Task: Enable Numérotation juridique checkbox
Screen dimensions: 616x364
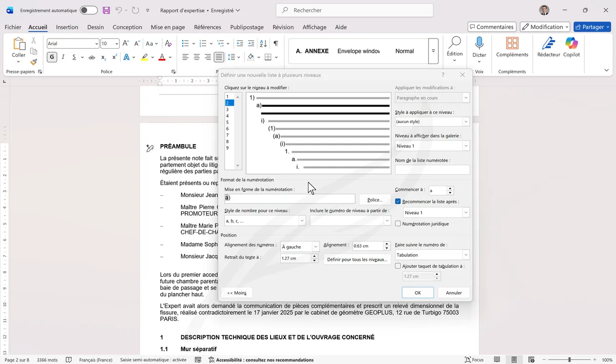Action: click(x=398, y=224)
